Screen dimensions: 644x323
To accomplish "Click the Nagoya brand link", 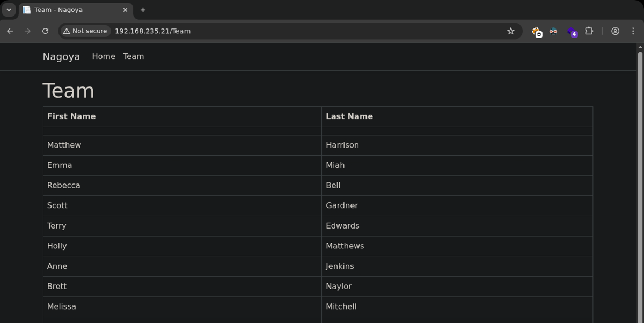I will click(61, 57).
